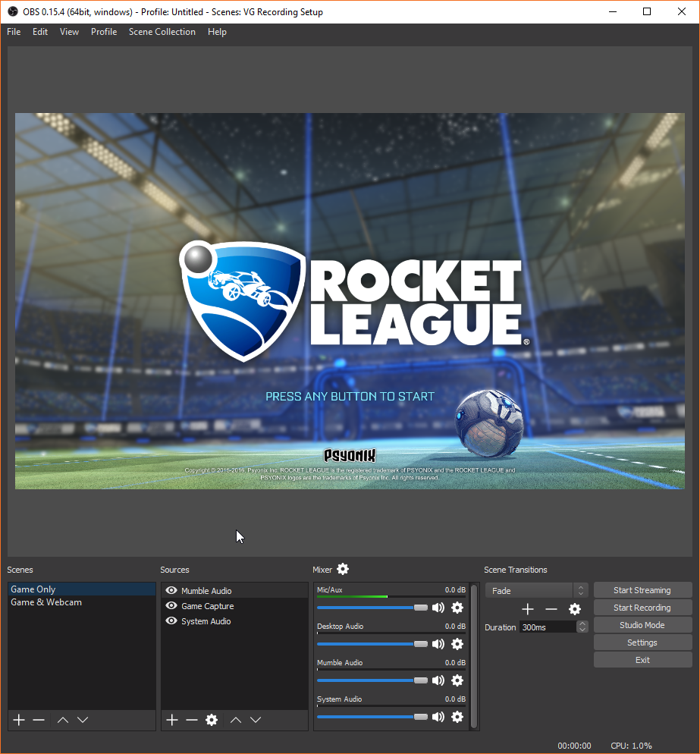Increase Duration using the up arrow of stepper
This screenshot has width=700, height=754.
582,624
